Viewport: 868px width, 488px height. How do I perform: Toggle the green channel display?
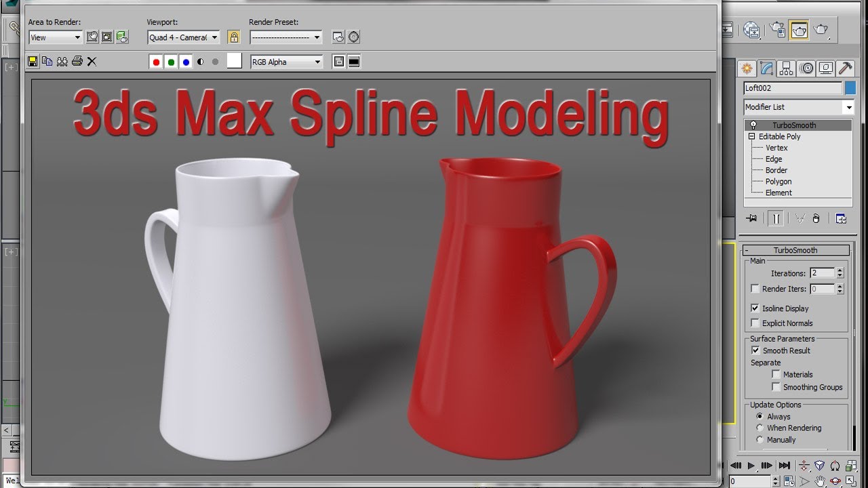coord(171,62)
